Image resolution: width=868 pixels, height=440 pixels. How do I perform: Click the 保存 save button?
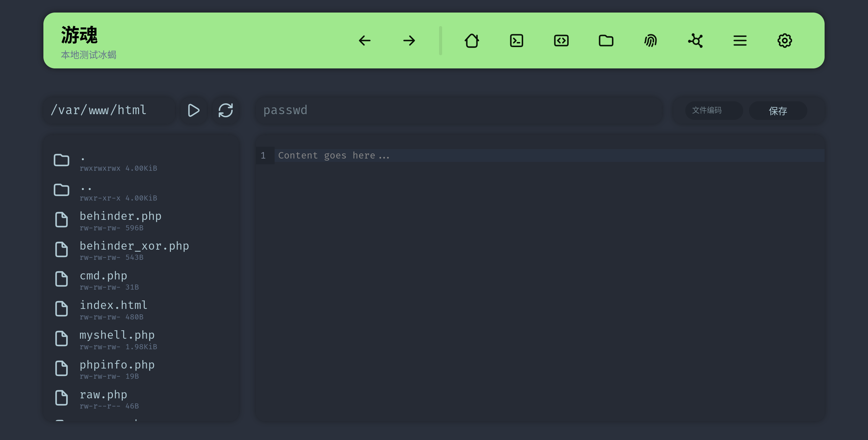coord(778,111)
